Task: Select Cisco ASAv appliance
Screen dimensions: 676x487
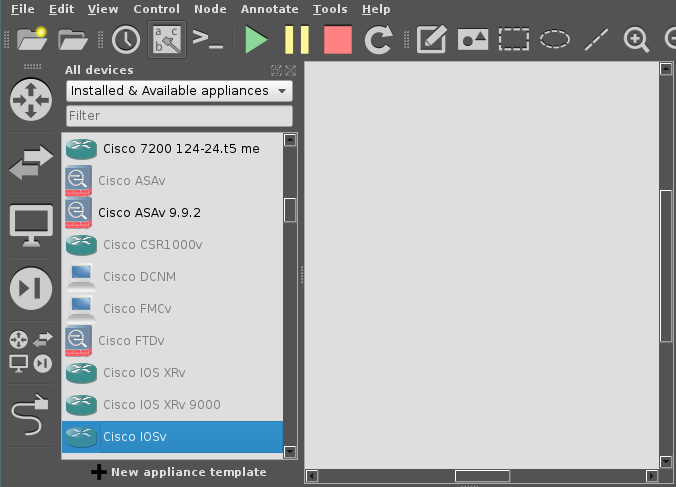Action: point(172,181)
